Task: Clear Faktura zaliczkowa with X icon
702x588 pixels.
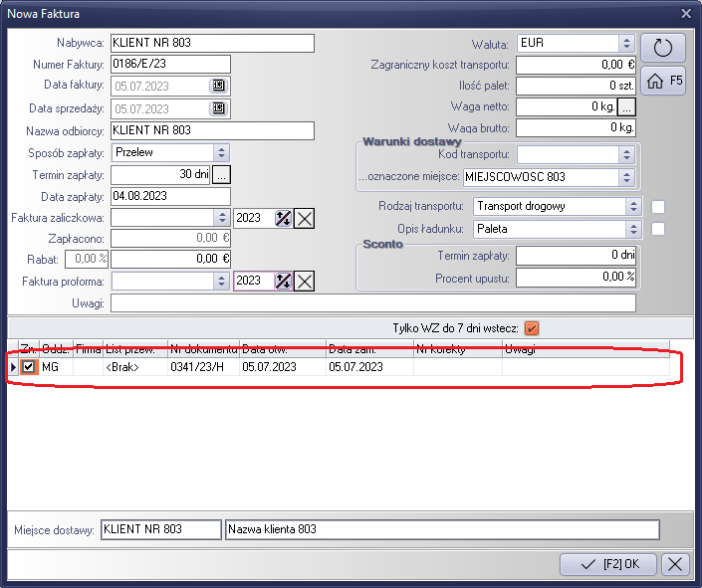Action: [304, 218]
